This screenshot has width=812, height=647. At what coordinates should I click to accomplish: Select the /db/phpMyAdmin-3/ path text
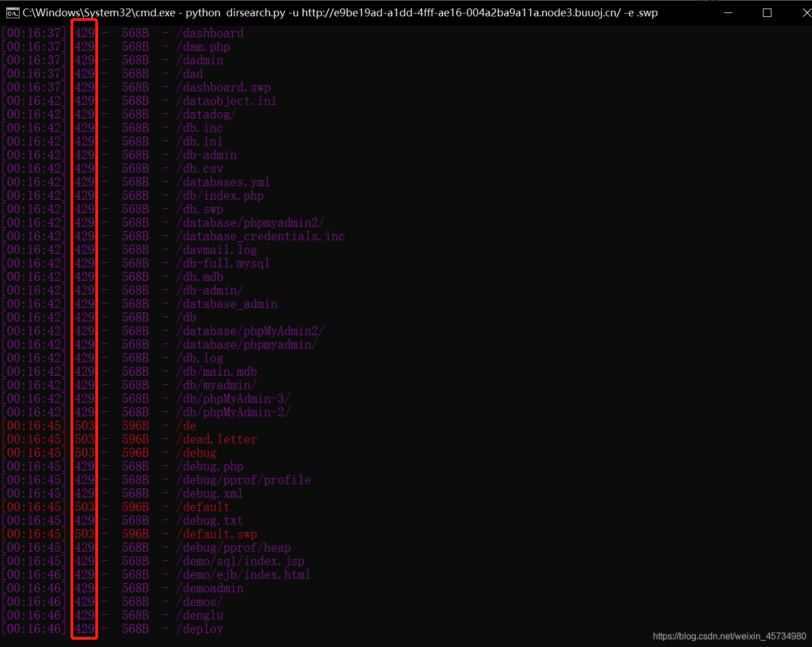pos(233,399)
